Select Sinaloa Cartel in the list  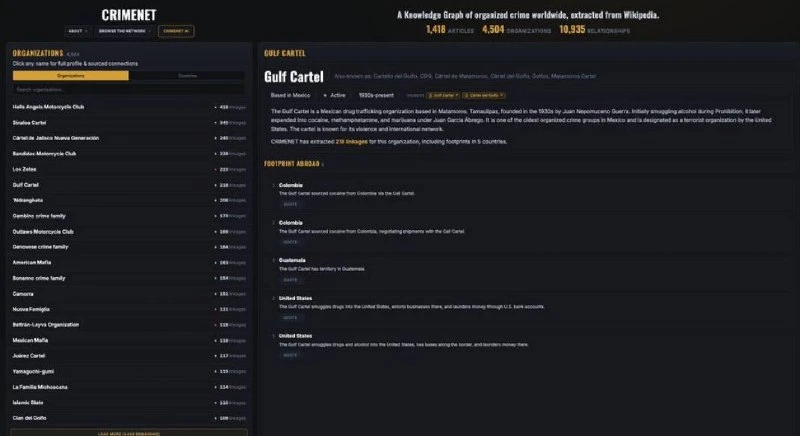coord(129,123)
